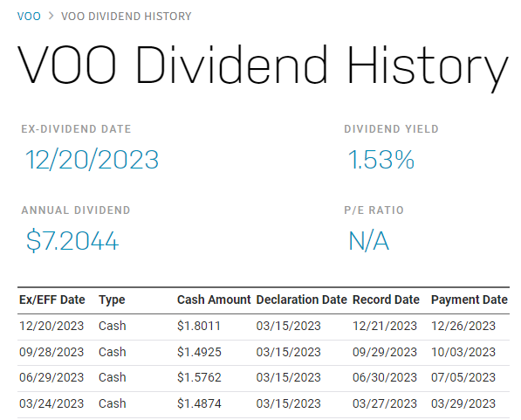Select the $1.8011 cash amount cell

click(199, 326)
